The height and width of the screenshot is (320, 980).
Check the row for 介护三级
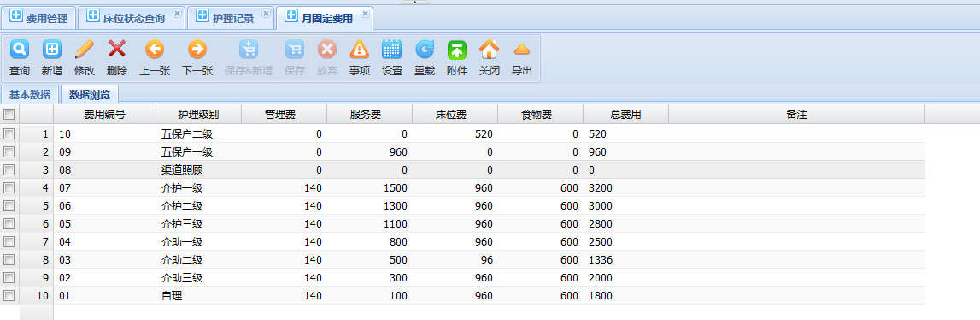click(9, 223)
